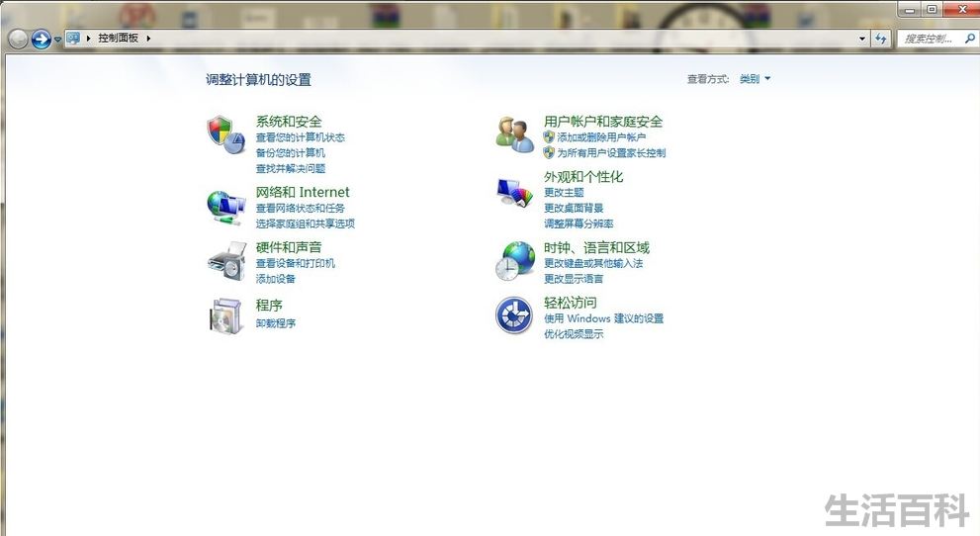Open the Programs disc box icon
Image resolution: width=980 pixels, height=536 pixels.
coord(225,316)
